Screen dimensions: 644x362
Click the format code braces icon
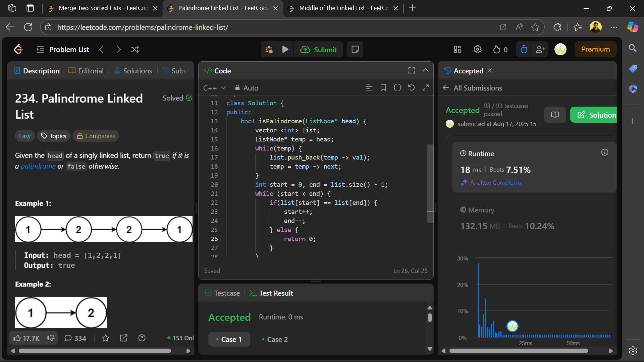397,88
